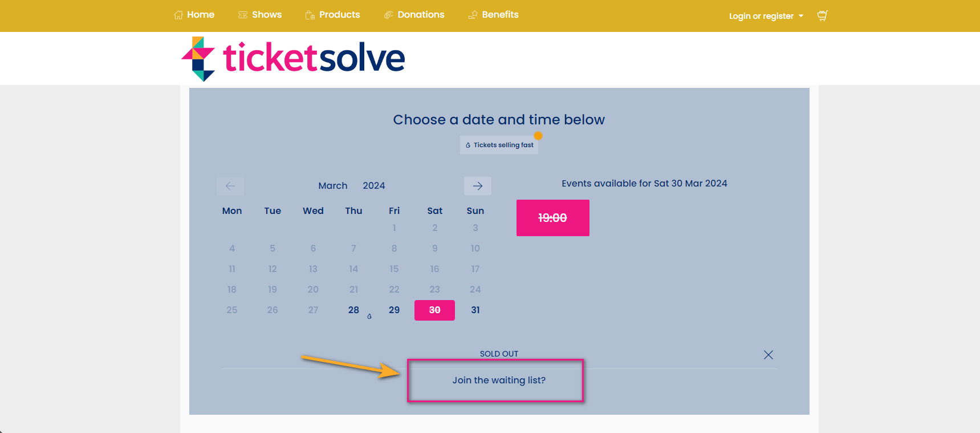Select the badge icon beside Benefits

click(473, 14)
